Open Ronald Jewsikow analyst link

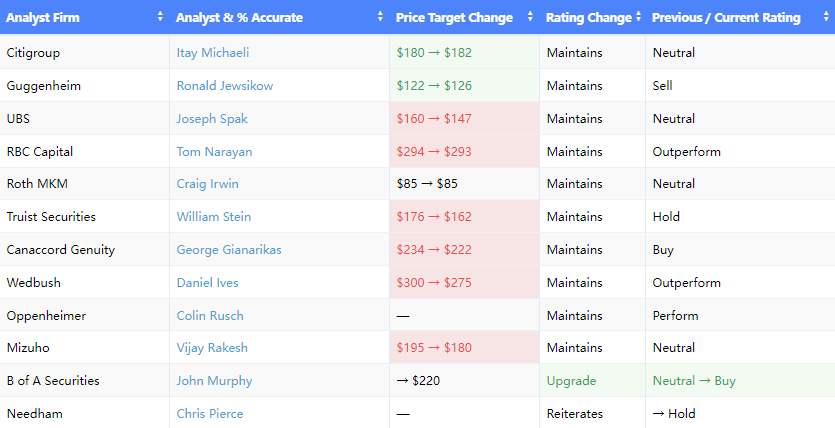coord(224,86)
